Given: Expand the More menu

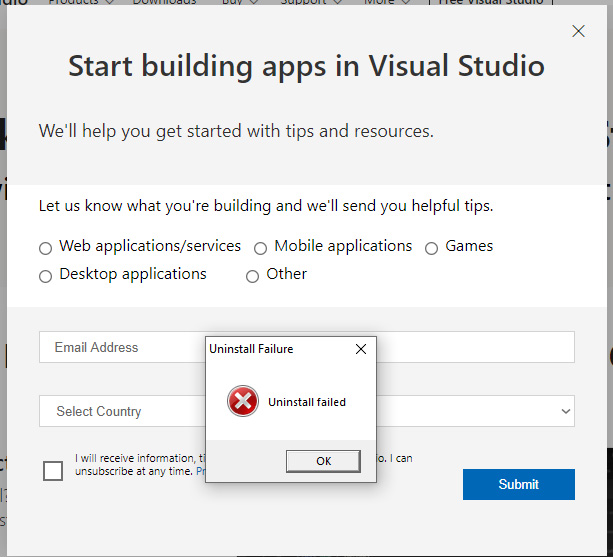Looking at the screenshot, I should click(x=387, y=2).
